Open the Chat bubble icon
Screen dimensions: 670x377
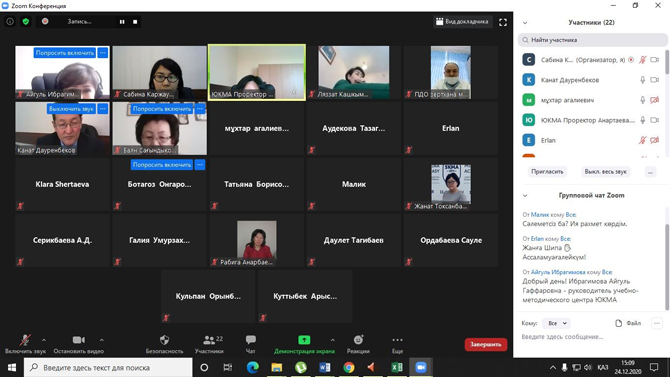[250, 340]
